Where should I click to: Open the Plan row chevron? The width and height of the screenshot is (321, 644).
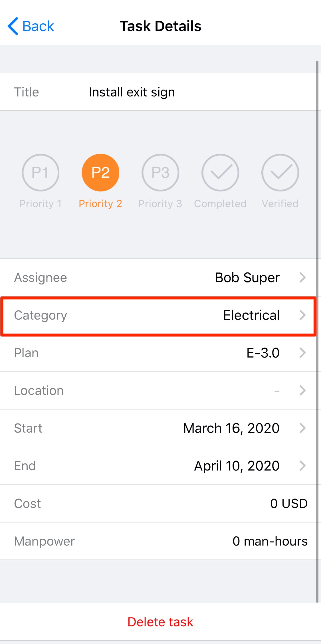[x=302, y=353]
